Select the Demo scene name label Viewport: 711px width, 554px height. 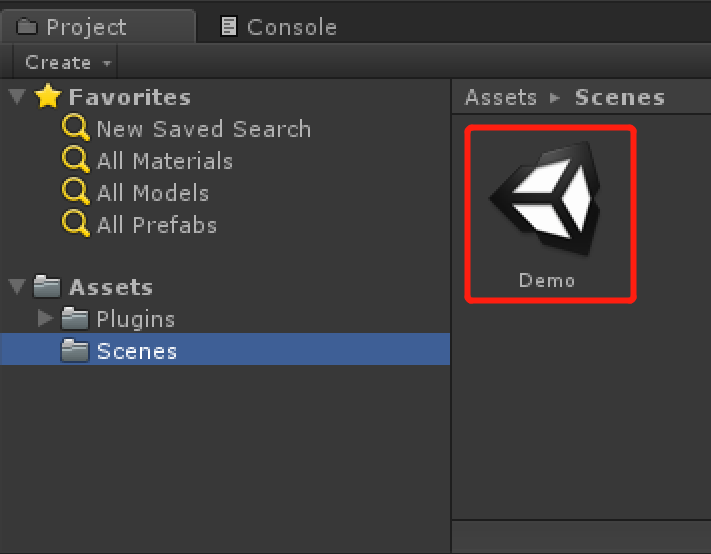coord(547,281)
